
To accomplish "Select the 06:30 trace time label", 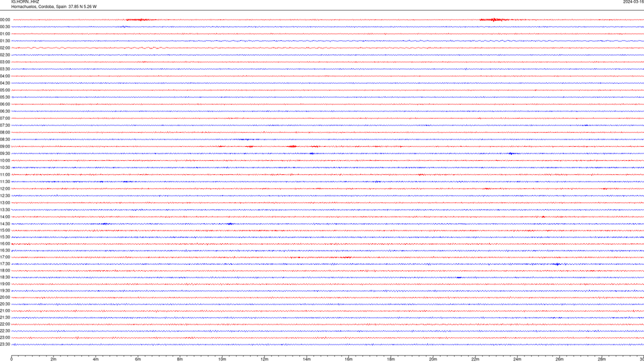I will (x=5, y=111).
